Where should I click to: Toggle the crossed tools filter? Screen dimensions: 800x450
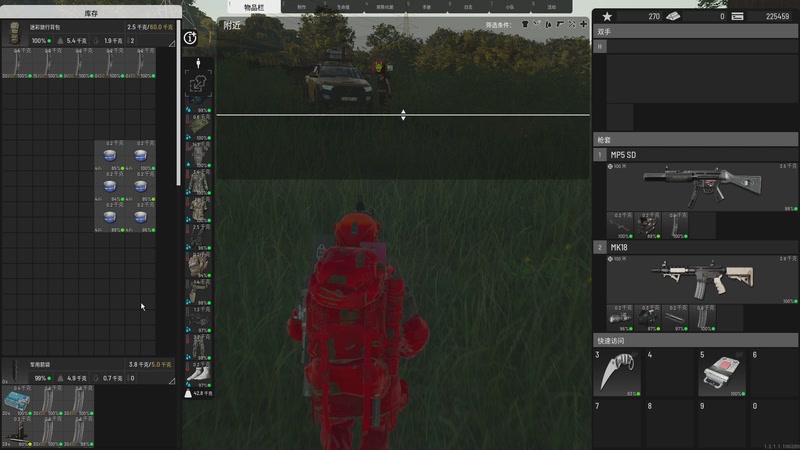tap(537, 24)
